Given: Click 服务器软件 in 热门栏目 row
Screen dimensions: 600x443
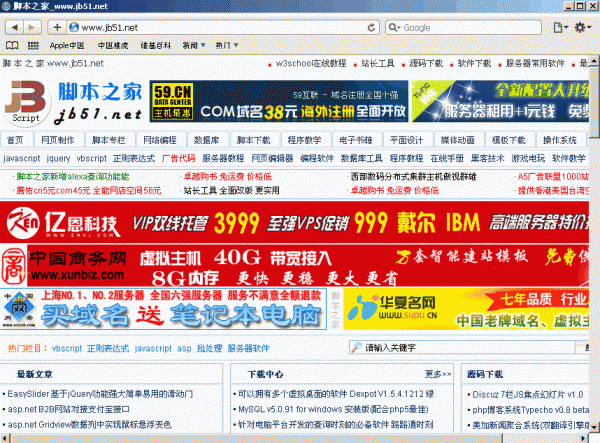Looking at the screenshot, I should point(248,349).
